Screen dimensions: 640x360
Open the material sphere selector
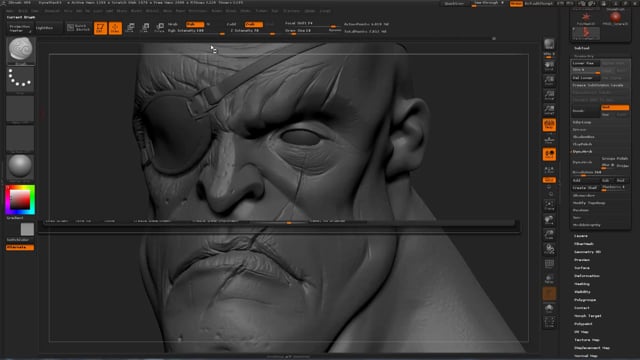pos(20,167)
